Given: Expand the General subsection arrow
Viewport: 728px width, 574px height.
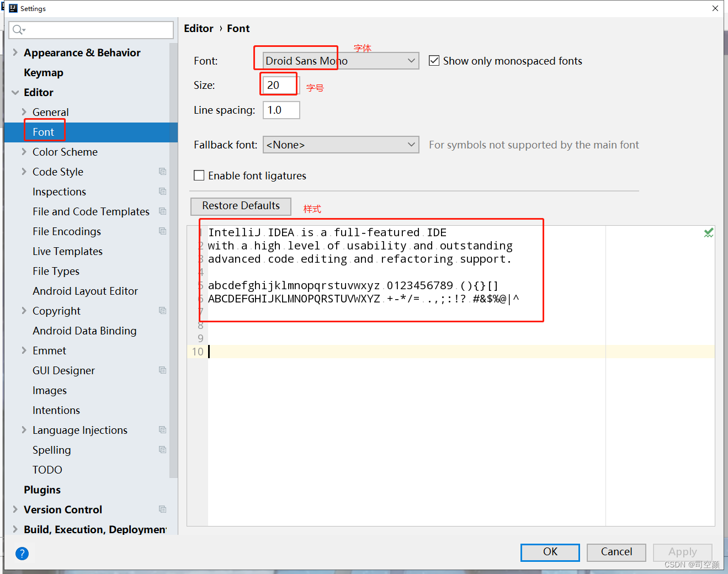Looking at the screenshot, I should tap(24, 112).
